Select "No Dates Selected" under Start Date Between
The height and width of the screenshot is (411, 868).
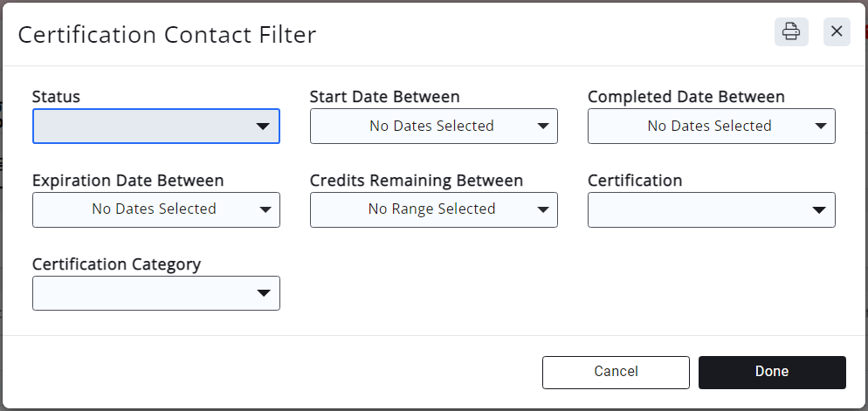click(431, 127)
